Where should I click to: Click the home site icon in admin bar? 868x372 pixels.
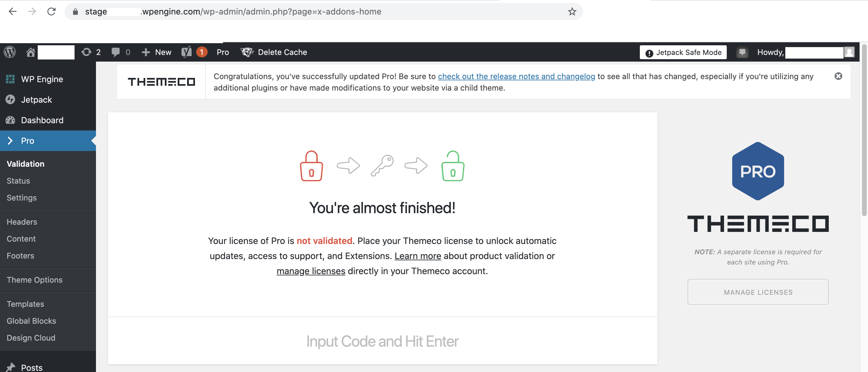pyautogui.click(x=31, y=52)
